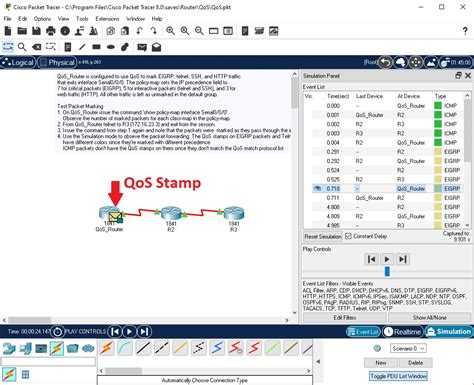The image size is (474, 385).
Task: Float the Simulation Panel
Action: coord(458,76)
